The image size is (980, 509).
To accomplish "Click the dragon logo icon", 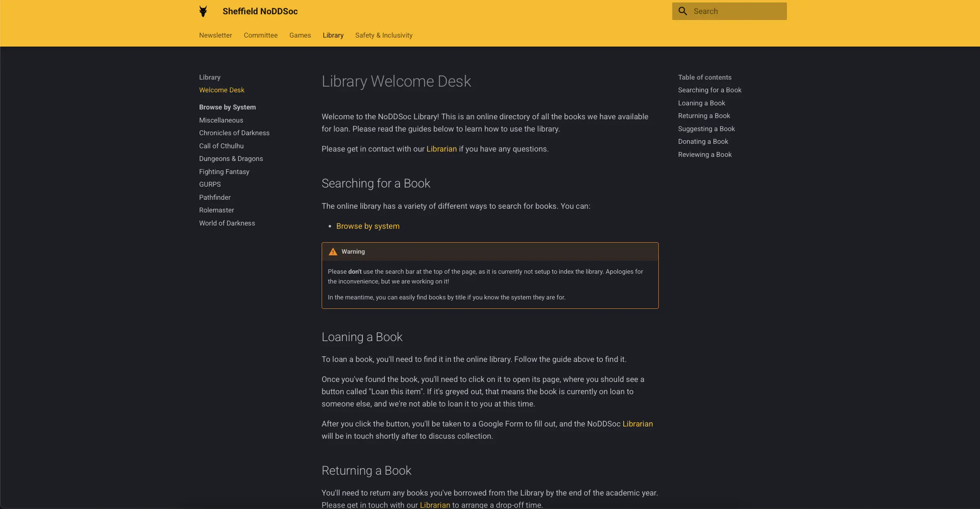I will coord(203,11).
